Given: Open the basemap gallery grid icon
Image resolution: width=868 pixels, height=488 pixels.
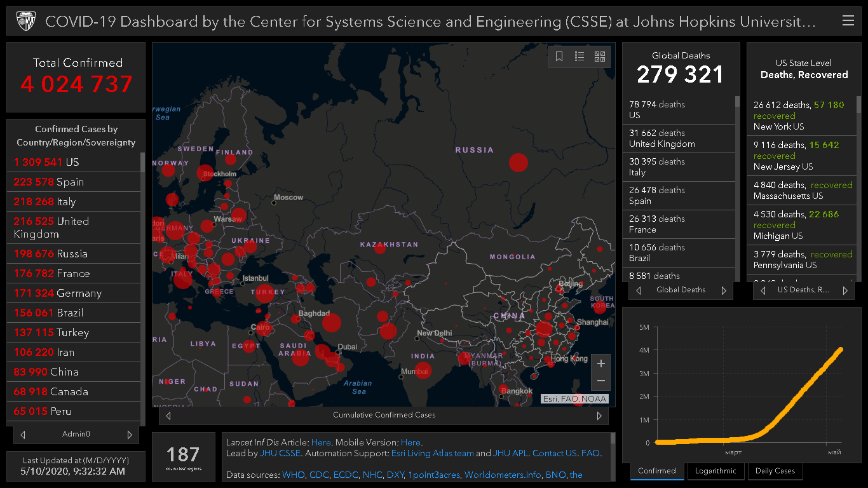Looking at the screenshot, I should click(x=600, y=57).
